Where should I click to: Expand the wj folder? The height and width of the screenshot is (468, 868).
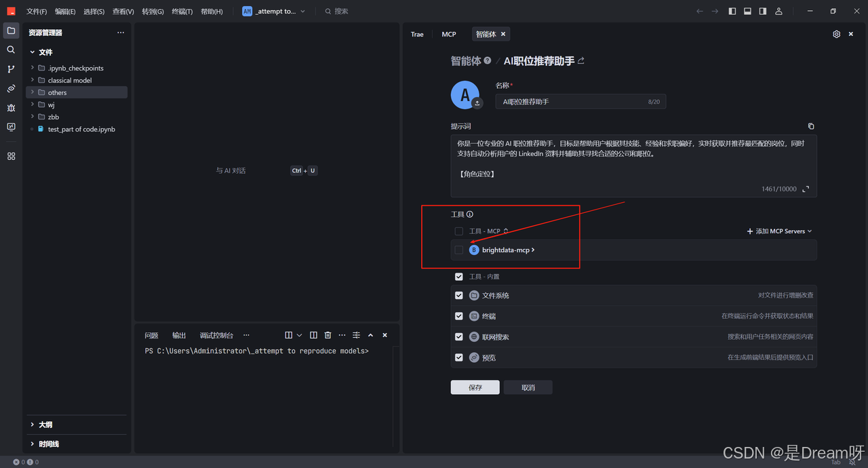[77, 104]
